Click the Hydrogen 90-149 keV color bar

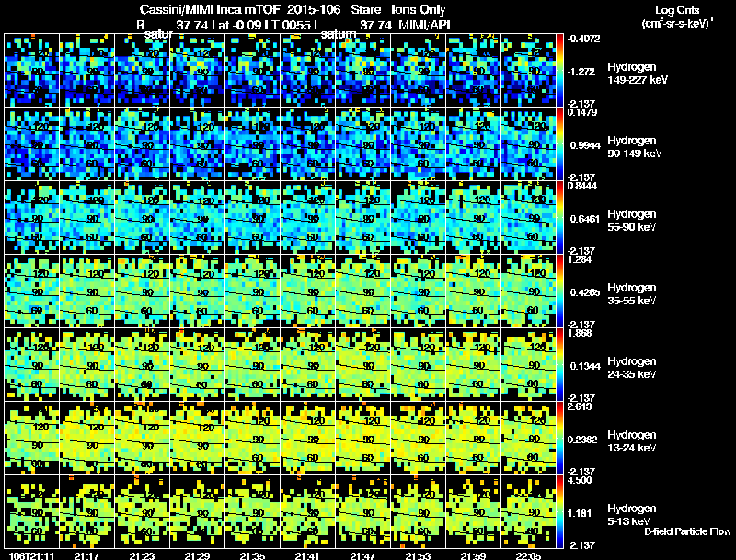559,144
